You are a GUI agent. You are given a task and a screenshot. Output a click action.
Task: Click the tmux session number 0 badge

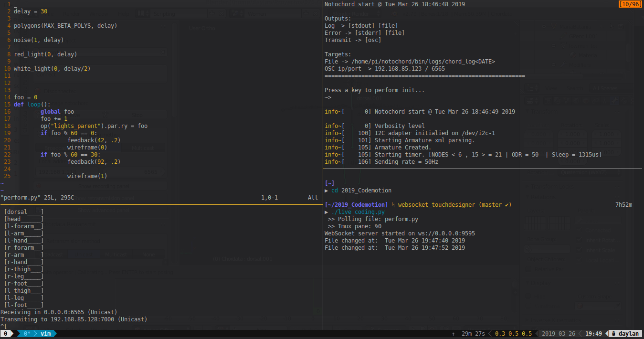(6, 334)
